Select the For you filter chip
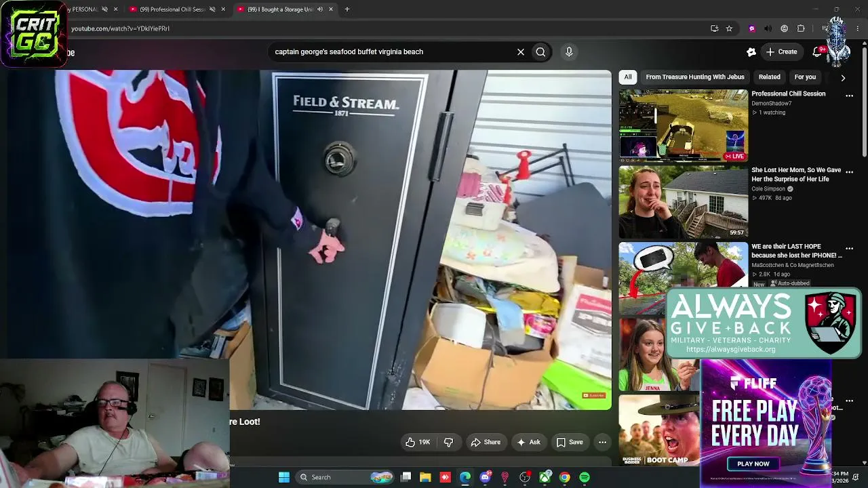The image size is (868, 488). click(x=805, y=77)
